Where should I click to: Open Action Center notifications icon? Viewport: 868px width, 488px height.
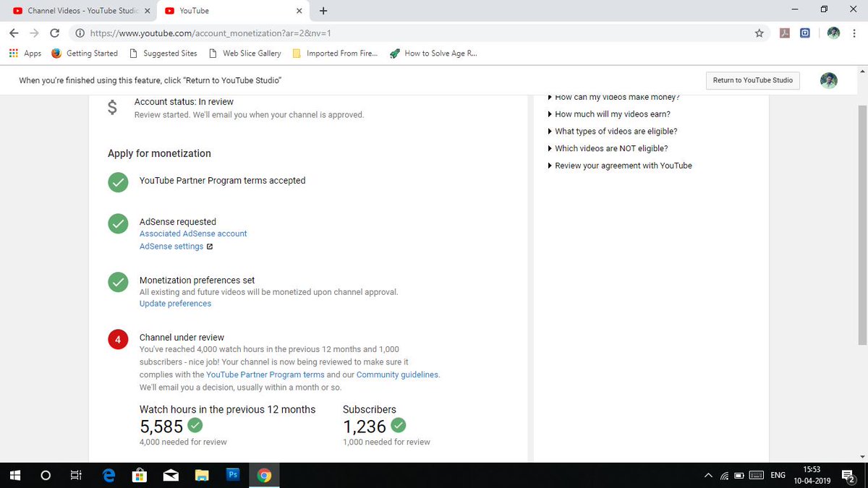[849, 476]
